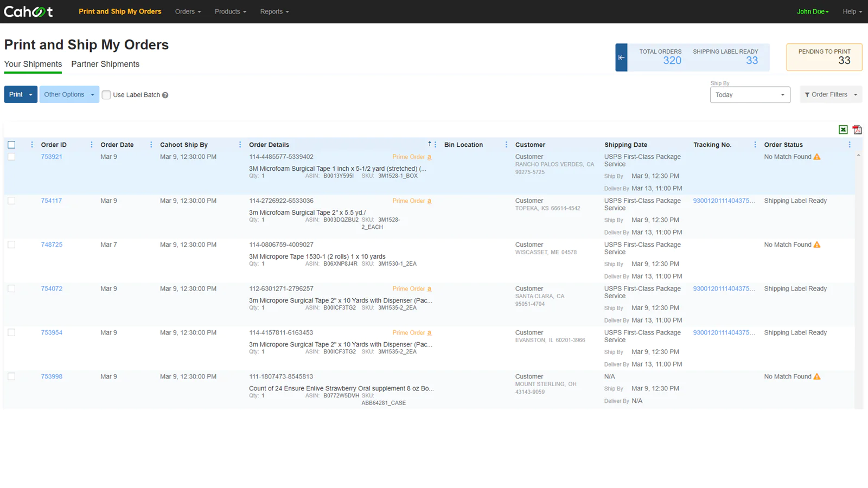Image resolution: width=868 pixels, height=488 pixels.
Task: Sort by Shipping Date column header
Action: pos(626,145)
